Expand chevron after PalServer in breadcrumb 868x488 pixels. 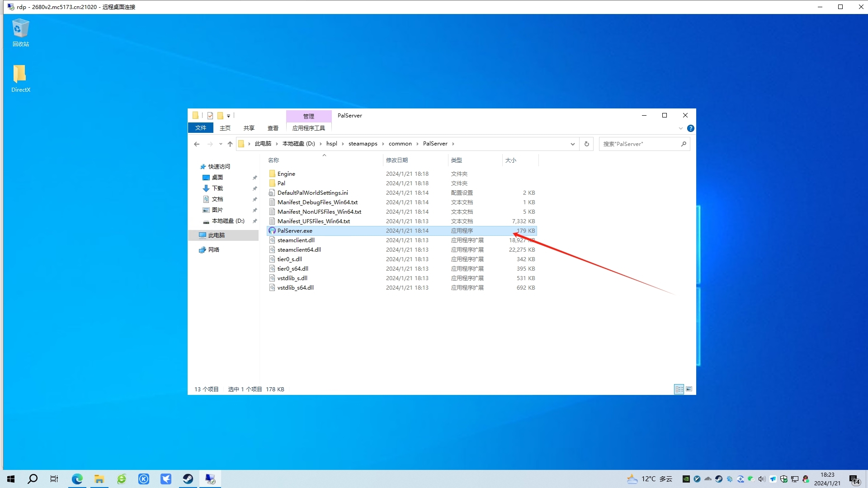click(x=453, y=144)
